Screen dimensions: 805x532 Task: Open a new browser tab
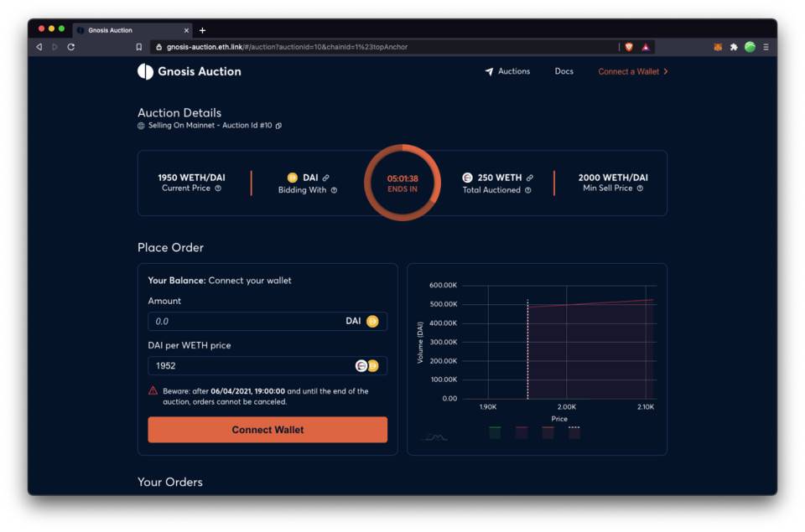pos(202,30)
